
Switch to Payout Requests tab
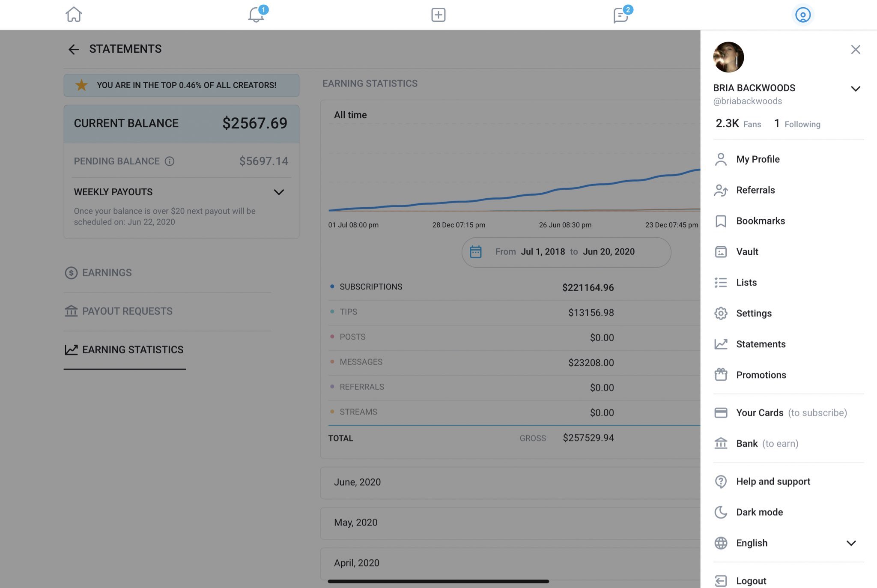(127, 311)
